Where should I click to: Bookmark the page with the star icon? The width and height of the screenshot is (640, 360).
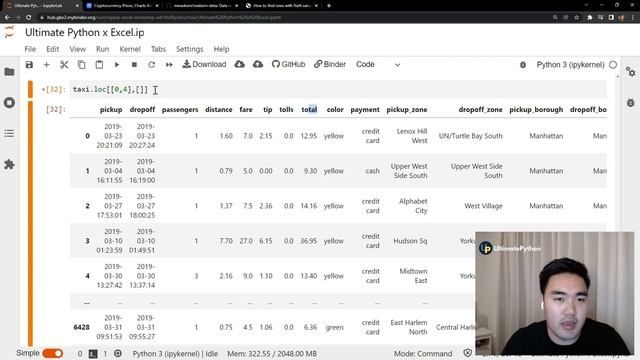(x=576, y=18)
